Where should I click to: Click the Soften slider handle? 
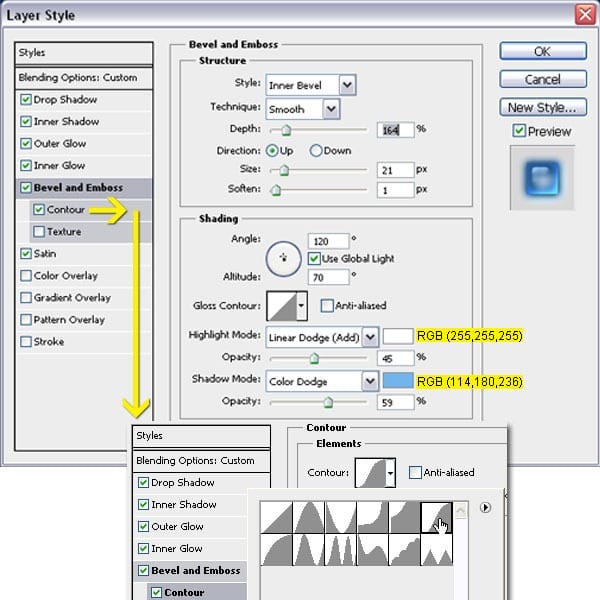pos(276,190)
